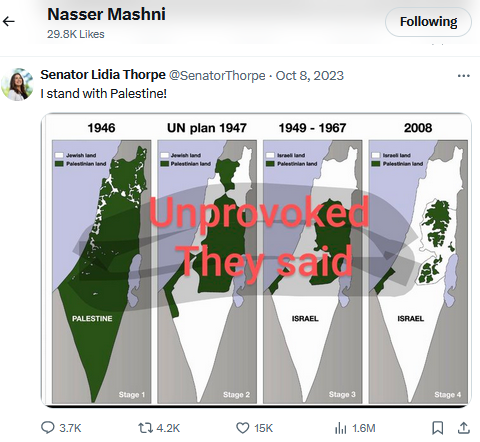
Task: Select the 3.7K replies count
Action: tap(70, 428)
